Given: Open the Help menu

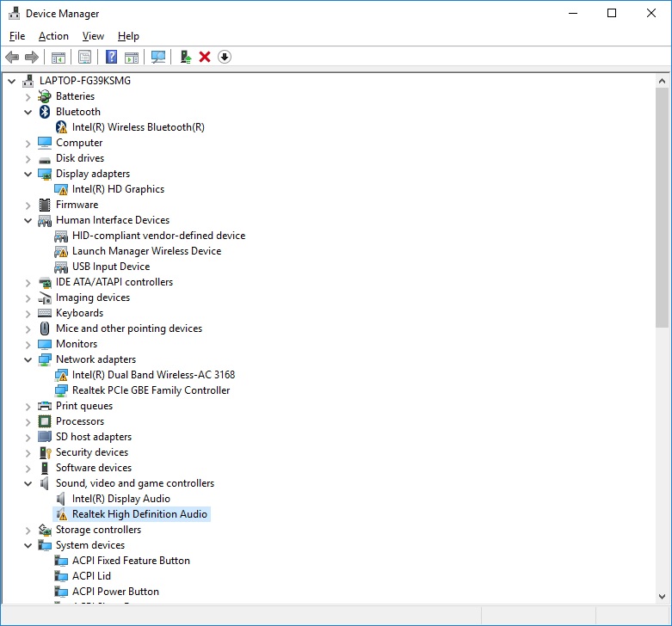Looking at the screenshot, I should (128, 36).
